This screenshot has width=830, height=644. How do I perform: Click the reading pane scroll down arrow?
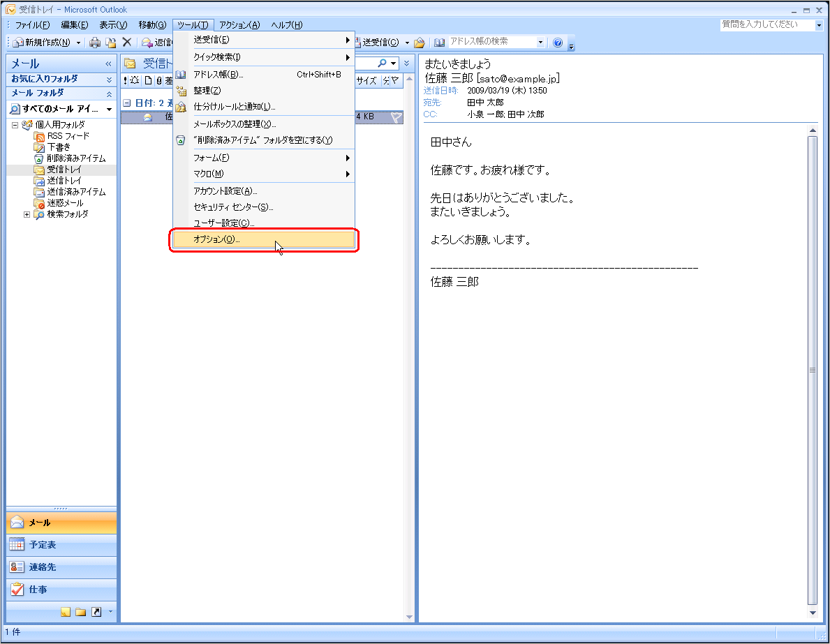tap(813, 613)
